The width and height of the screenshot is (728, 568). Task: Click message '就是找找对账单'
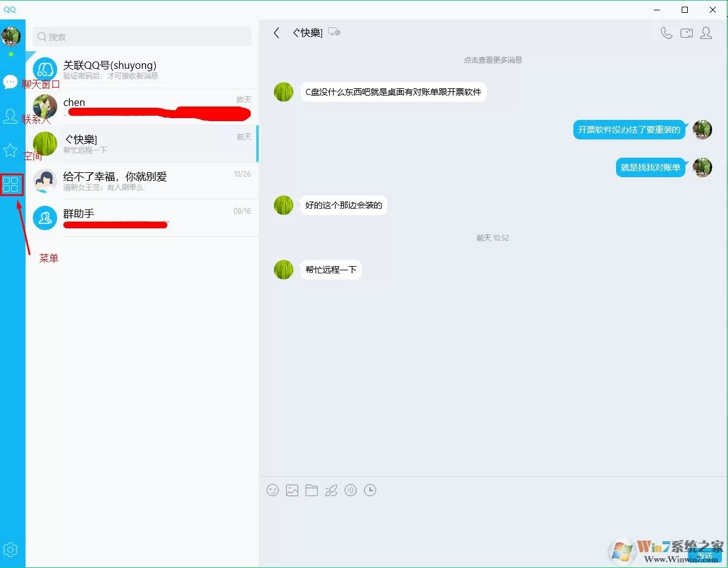pos(651,167)
